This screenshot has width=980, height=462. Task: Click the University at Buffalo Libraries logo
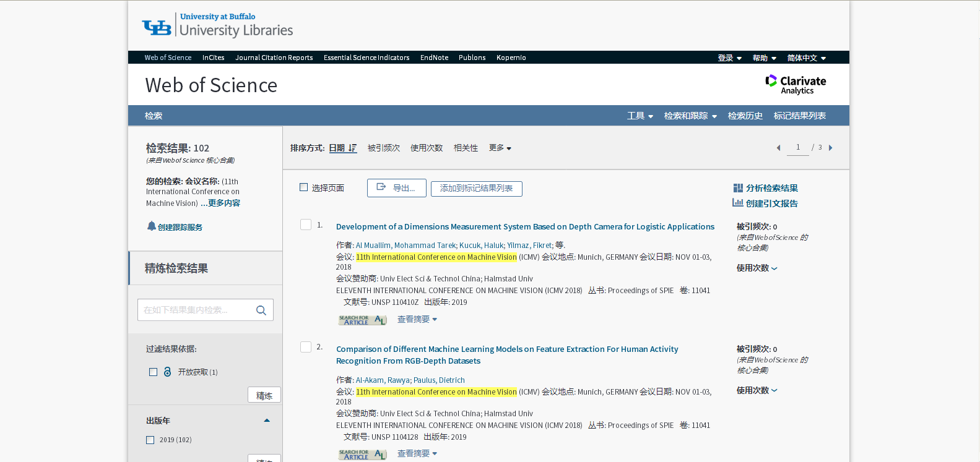217,25
